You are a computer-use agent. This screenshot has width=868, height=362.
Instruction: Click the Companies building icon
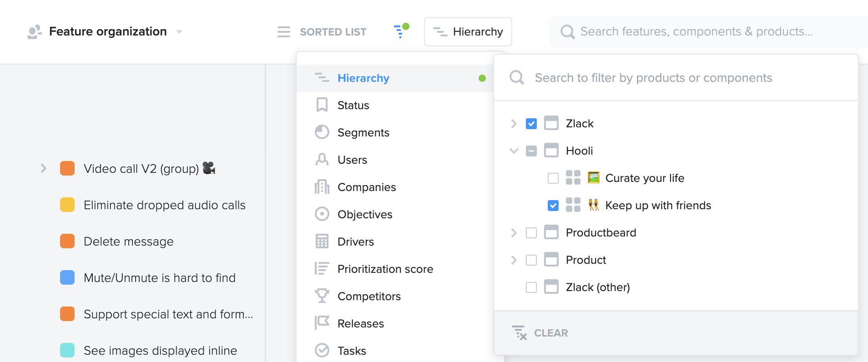pos(322,187)
